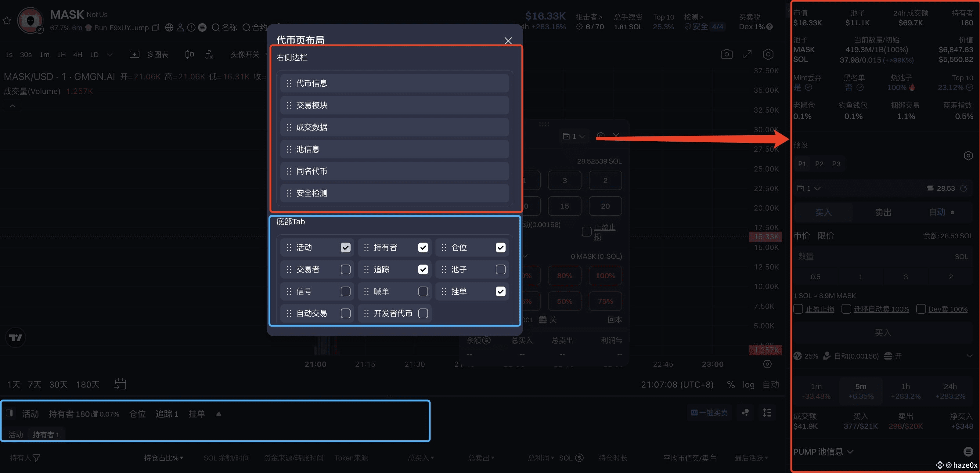Screen dimensions: 980x473
Task: Grab the drag handle for 交易模块
Action: (289, 105)
